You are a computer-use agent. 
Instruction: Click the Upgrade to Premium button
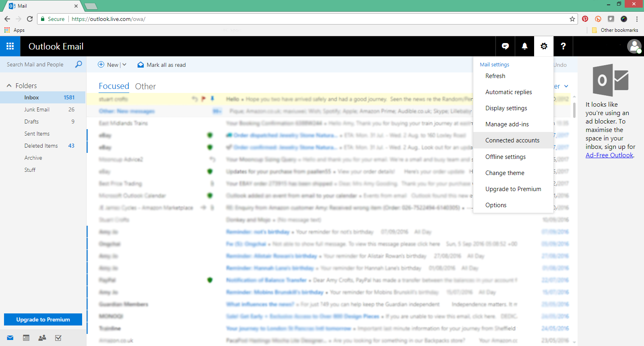click(x=43, y=319)
